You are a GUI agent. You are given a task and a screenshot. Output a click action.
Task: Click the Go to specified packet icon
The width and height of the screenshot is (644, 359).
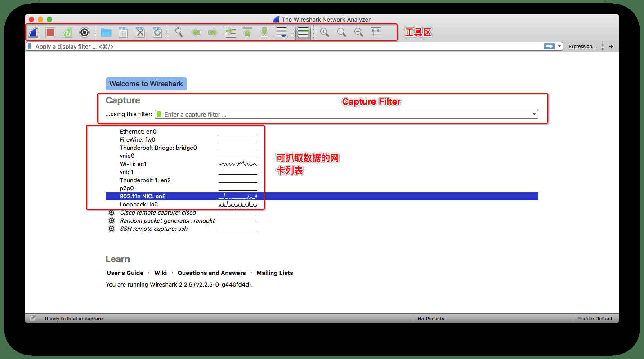pos(230,32)
